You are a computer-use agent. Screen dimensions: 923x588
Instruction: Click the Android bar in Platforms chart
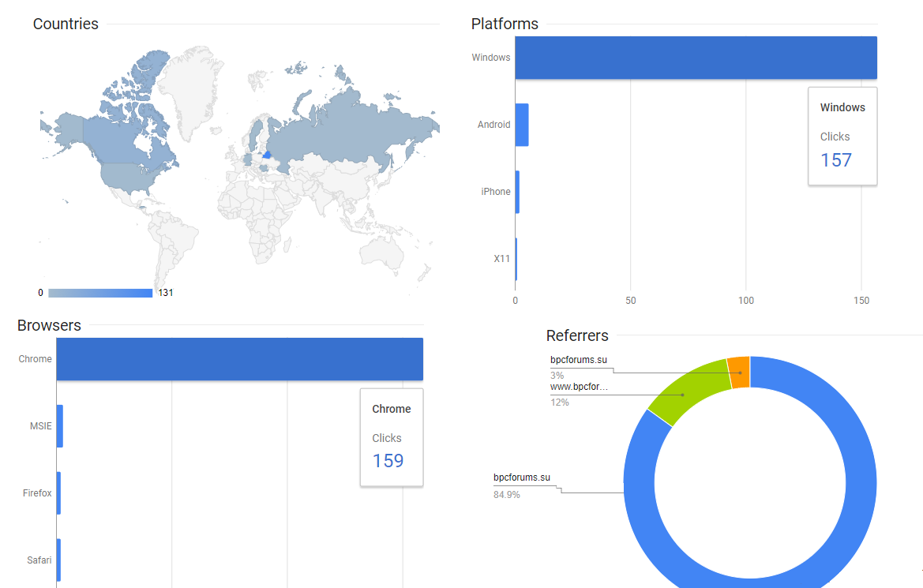click(x=522, y=125)
